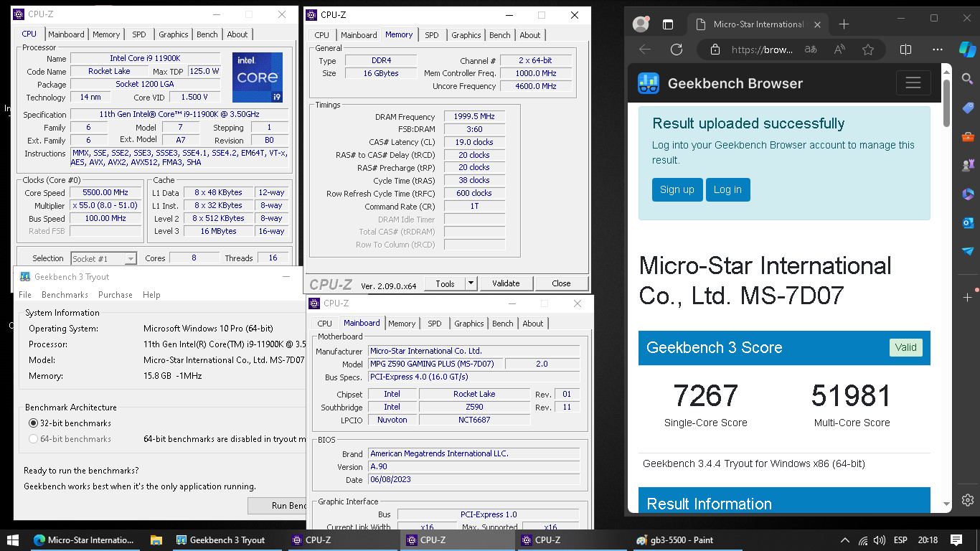Screen dimensions: 980x551
Task: Open Edge profile avatar icon
Action: (x=641, y=24)
